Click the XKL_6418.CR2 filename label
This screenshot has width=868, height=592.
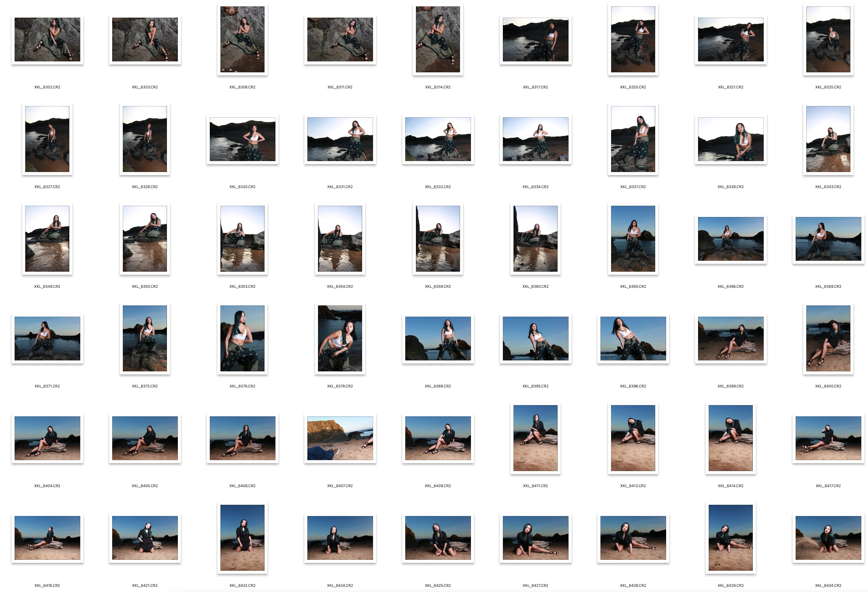(47, 585)
